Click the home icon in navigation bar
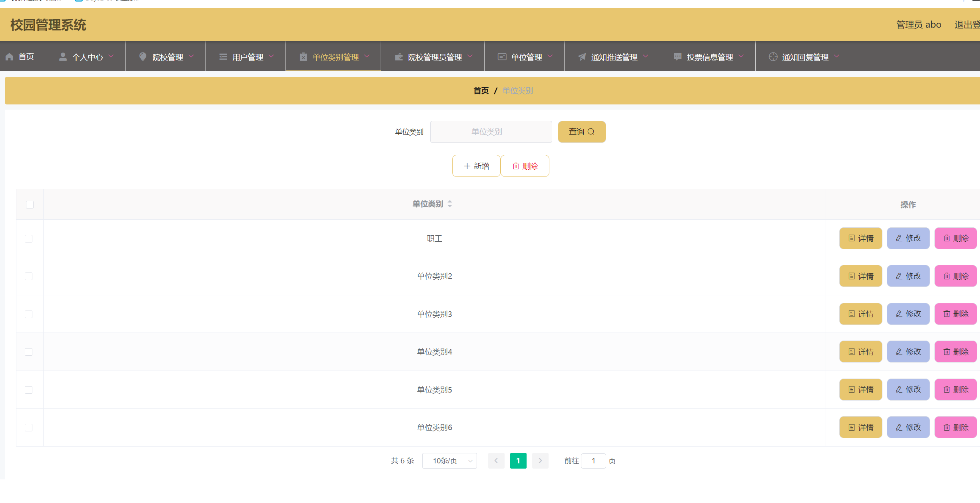The image size is (980, 503). 10,57
